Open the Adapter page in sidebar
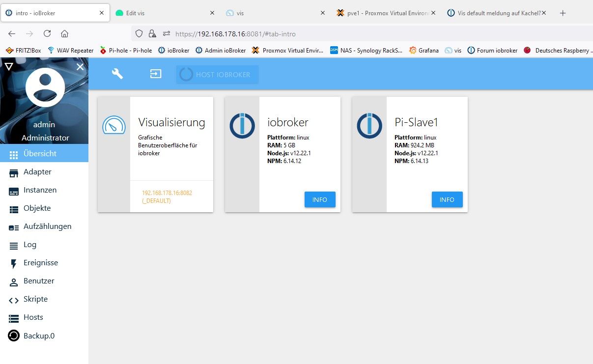Screen dimensions: 593x364 click(44, 172)
